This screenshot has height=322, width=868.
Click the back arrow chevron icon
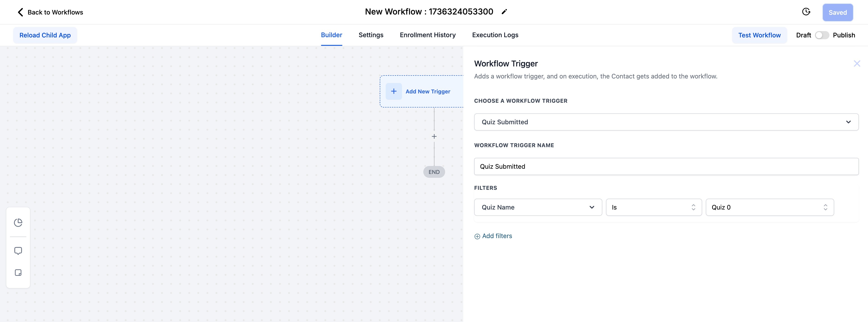pos(21,12)
